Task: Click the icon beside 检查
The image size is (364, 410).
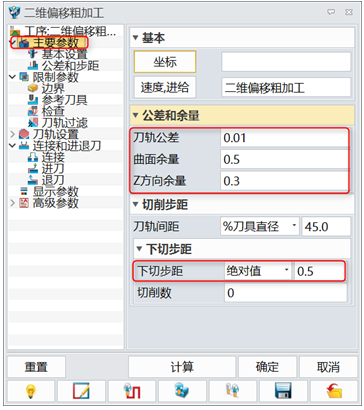Action: point(33,111)
